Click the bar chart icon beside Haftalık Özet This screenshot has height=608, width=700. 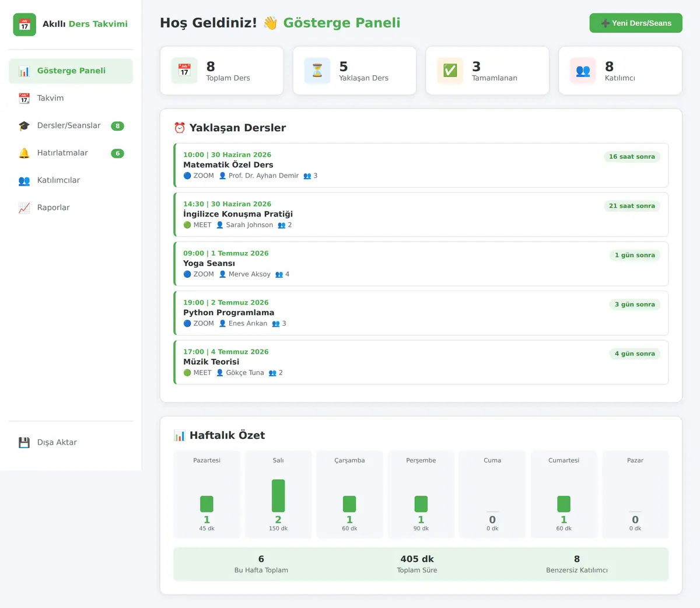[x=180, y=435]
